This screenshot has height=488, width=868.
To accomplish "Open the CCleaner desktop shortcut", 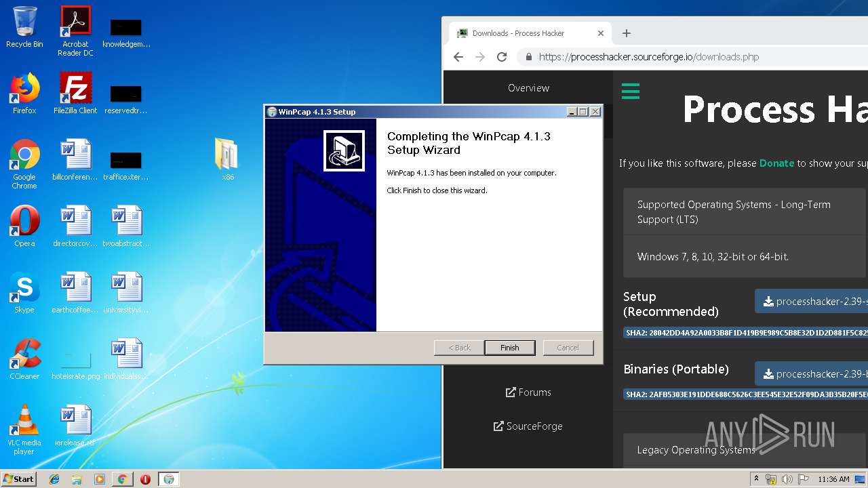I will click(x=24, y=359).
